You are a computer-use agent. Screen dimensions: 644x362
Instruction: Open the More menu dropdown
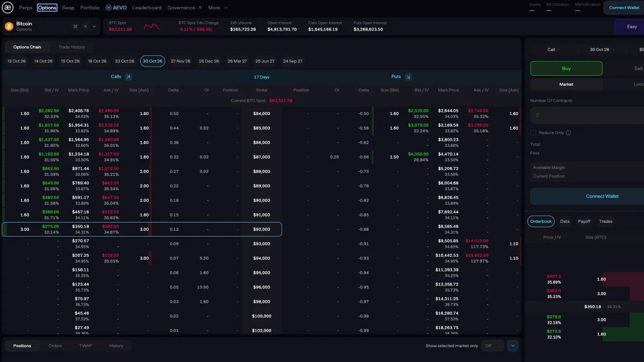(218, 8)
